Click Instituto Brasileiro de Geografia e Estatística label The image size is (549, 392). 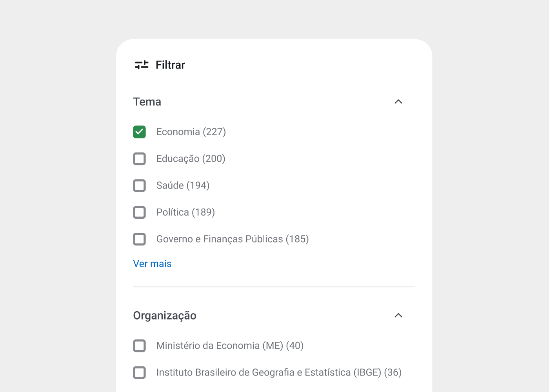[279, 372]
